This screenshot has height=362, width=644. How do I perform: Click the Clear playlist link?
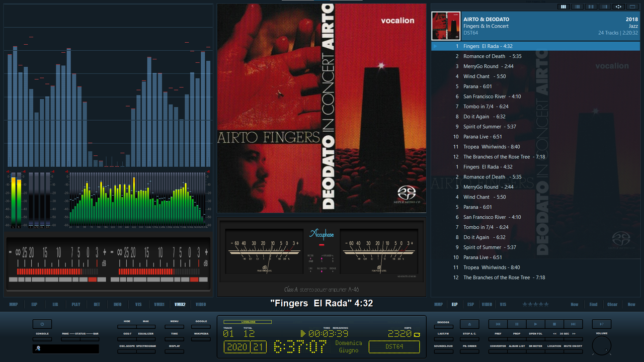click(612, 304)
